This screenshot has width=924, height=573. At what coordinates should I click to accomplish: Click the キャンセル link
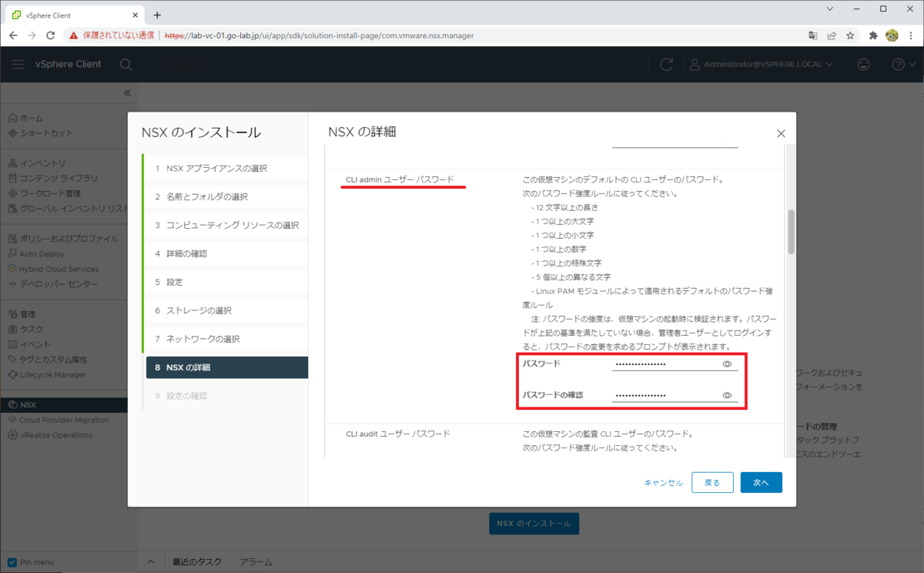tap(663, 483)
